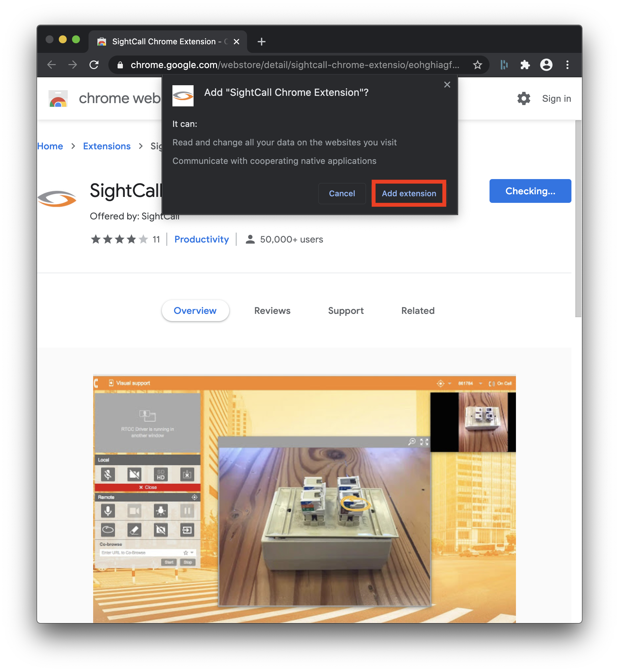Switch to the Overview tab
619x672 pixels.
pos(195,311)
